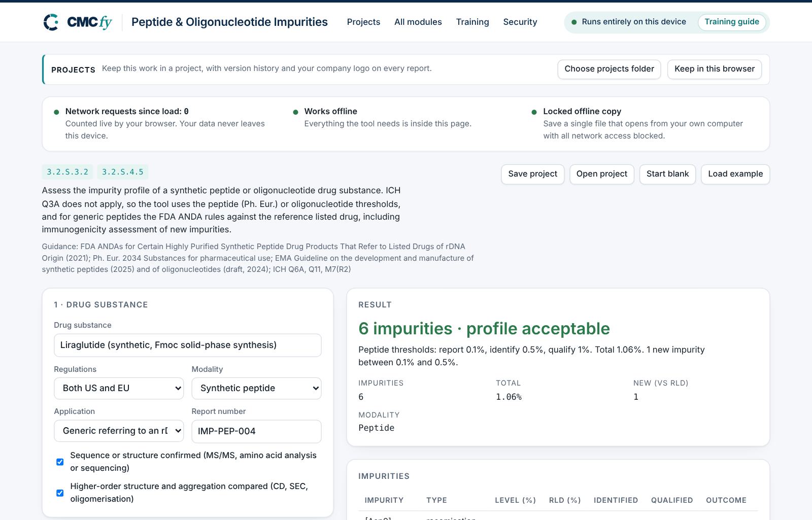Screen dimensions: 812x520
Task: Click the Runs entirely on this device indicator
Action: point(629,22)
